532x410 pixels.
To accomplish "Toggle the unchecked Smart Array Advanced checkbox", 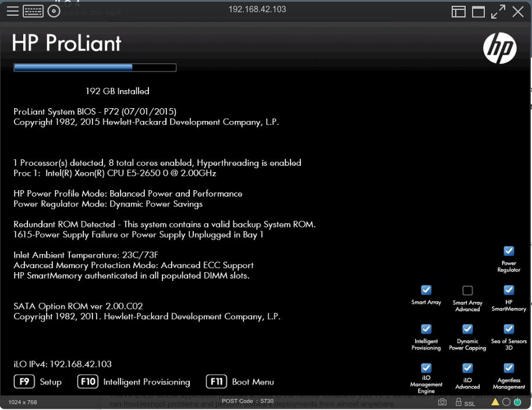I will tap(467, 290).
